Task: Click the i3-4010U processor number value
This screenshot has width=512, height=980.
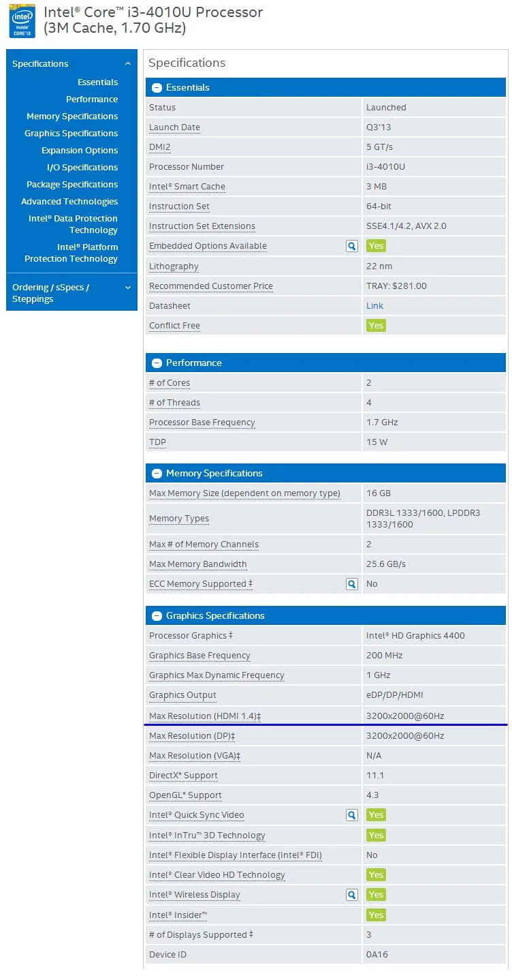Action: click(386, 167)
